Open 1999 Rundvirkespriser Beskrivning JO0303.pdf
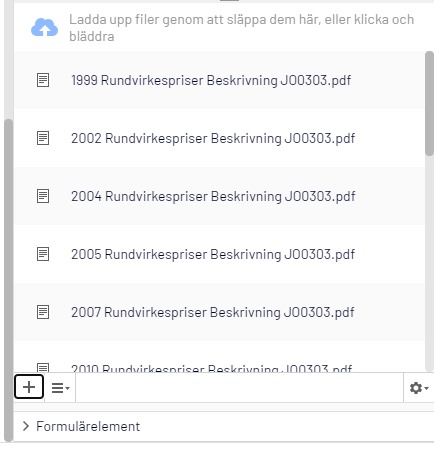This screenshot has width=434, height=451. tap(211, 80)
